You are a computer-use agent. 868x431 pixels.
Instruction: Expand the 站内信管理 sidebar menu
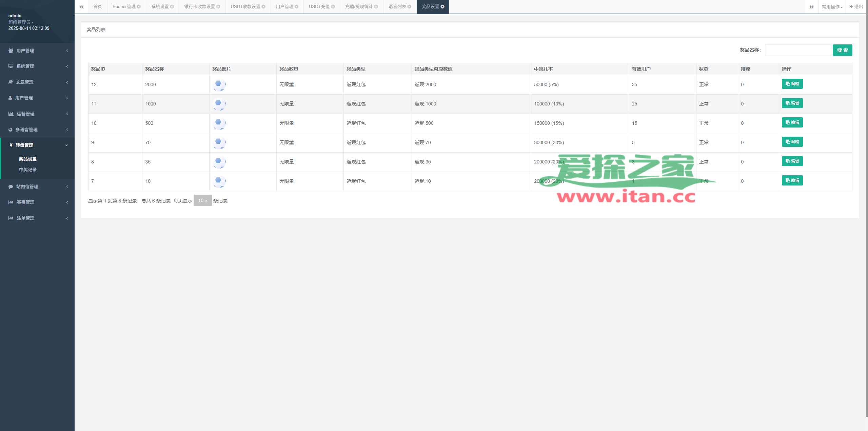(37, 187)
